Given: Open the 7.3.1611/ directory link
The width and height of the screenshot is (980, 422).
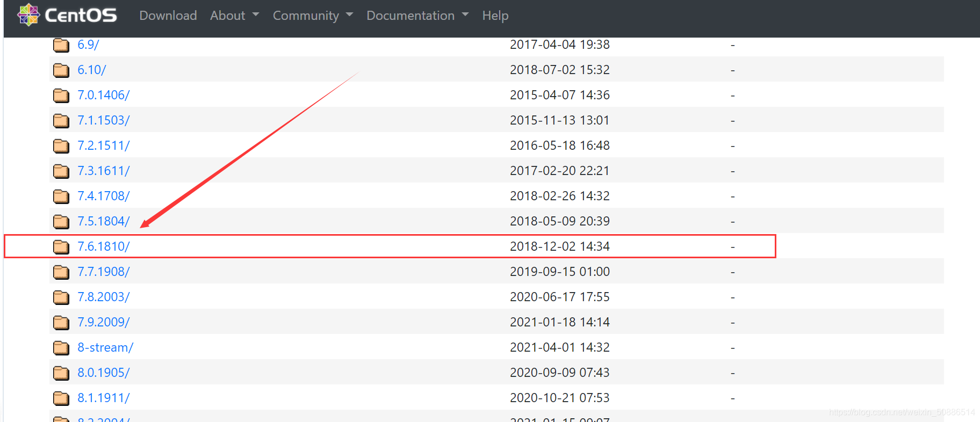Looking at the screenshot, I should pos(104,171).
